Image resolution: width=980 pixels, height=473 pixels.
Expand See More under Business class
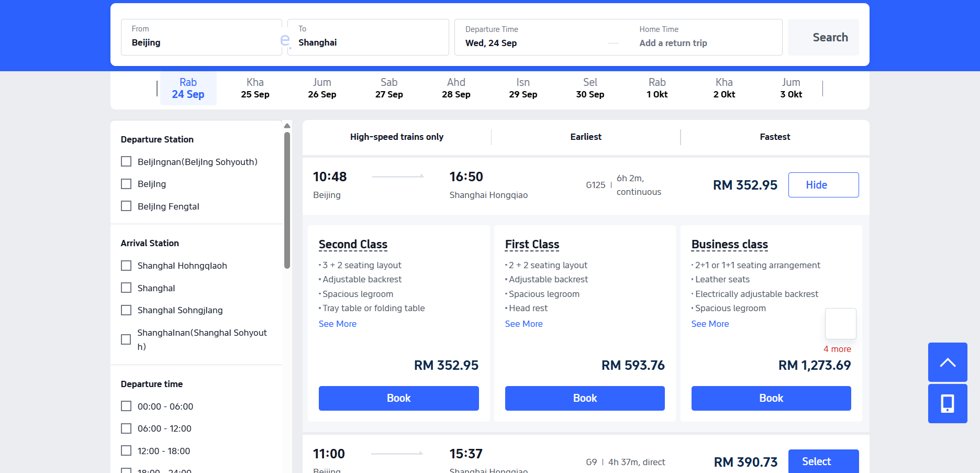pyautogui.click(x=710, y=324)
